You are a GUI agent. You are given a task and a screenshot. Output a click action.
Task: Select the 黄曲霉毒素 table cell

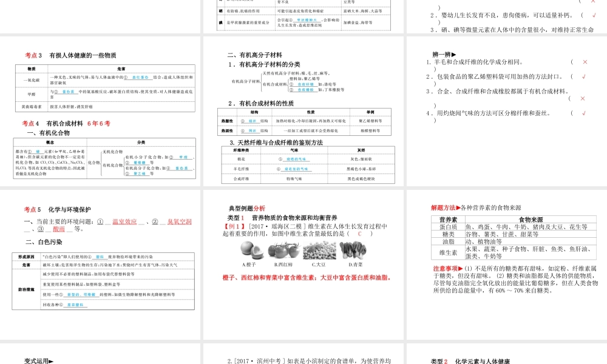[32, 106]
